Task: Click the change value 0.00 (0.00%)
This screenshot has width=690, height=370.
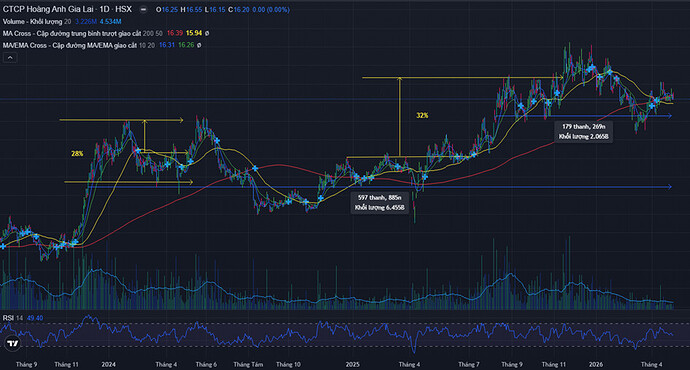Action: coord(271,10)
